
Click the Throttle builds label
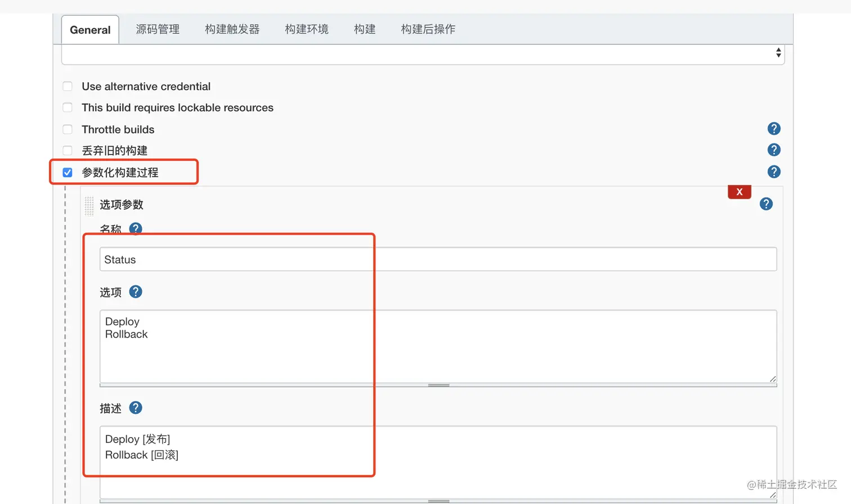(x=118, y=129)
